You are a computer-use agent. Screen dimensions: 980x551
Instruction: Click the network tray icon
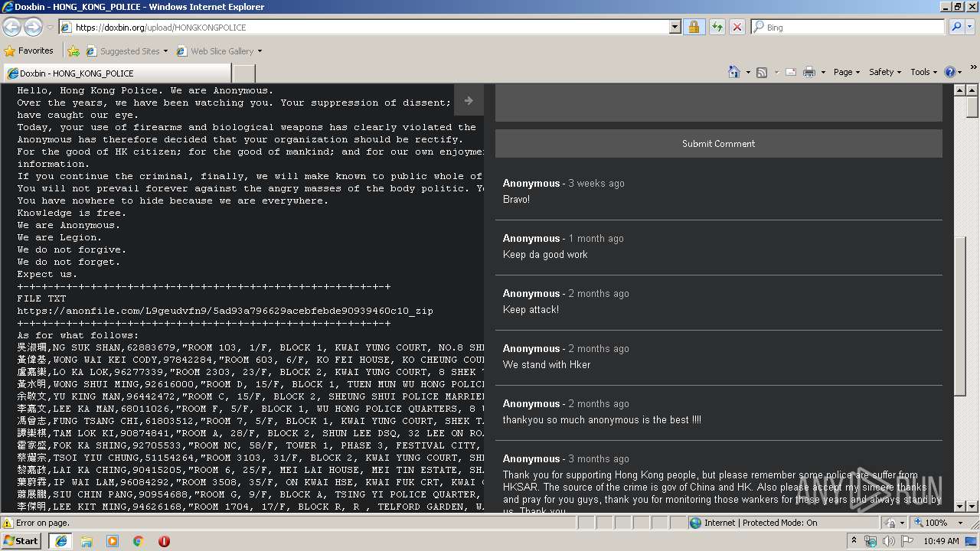coord(871,541)
